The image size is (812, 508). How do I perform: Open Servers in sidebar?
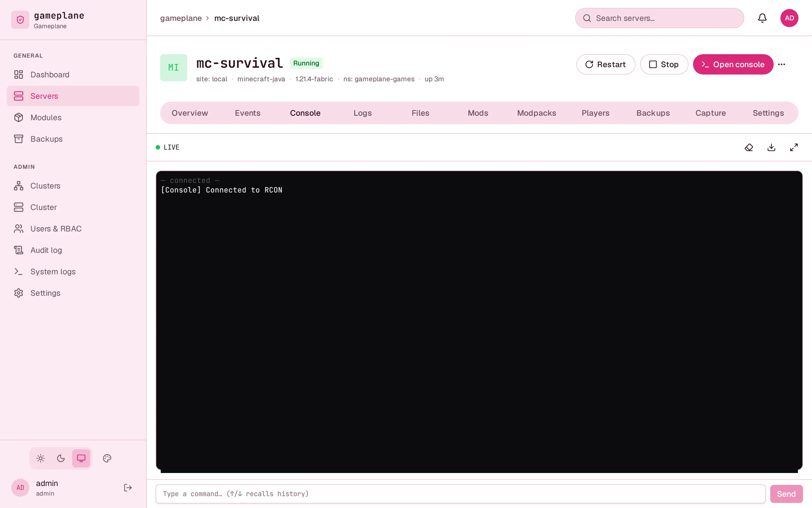pyautogui.click(x=73, y=96)
